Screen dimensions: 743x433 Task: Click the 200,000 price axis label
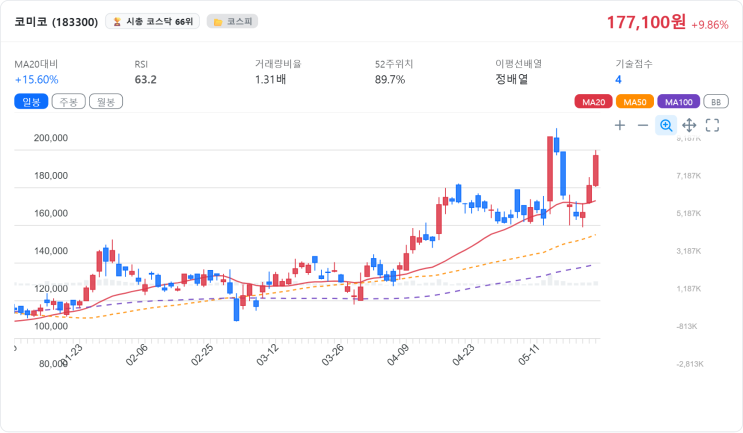point(51,138)
